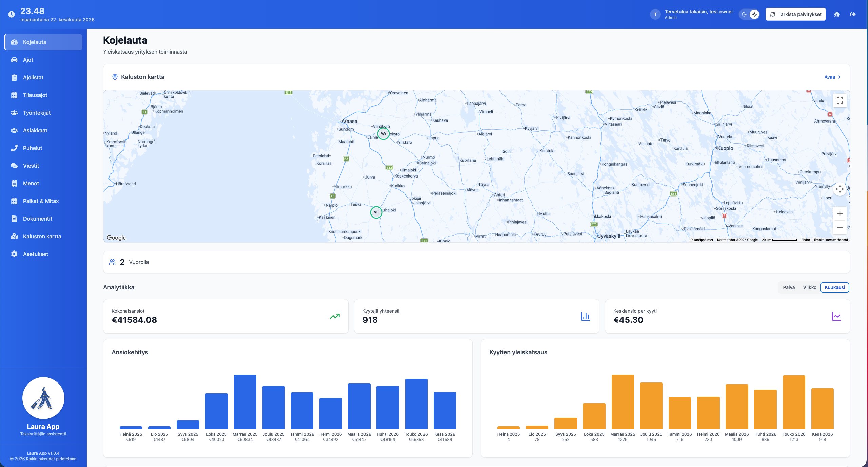Viewport: 868px width, 467px height.
Task: Select Viikko analytics period
Action: [809, 287]
